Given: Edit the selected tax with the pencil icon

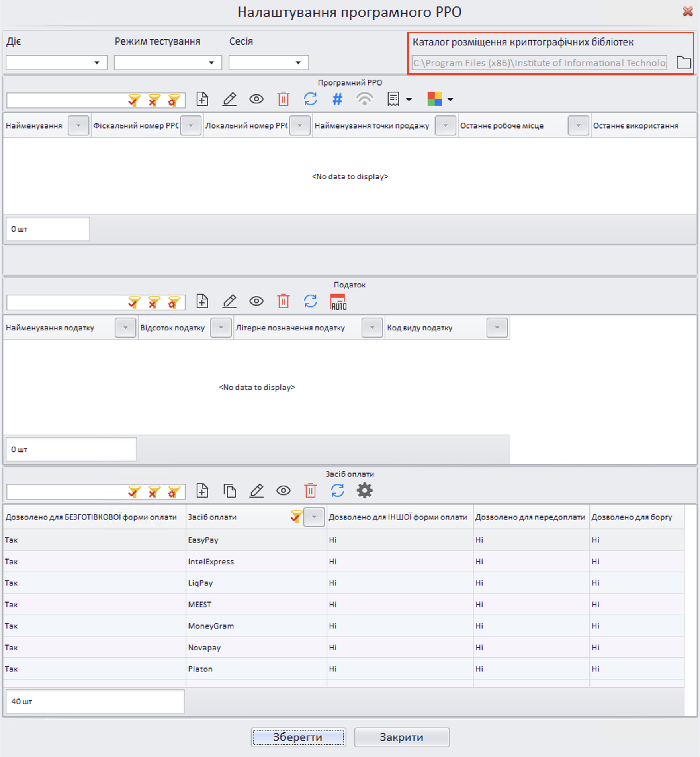Looking at the screenshot, I should coord(229,301).
